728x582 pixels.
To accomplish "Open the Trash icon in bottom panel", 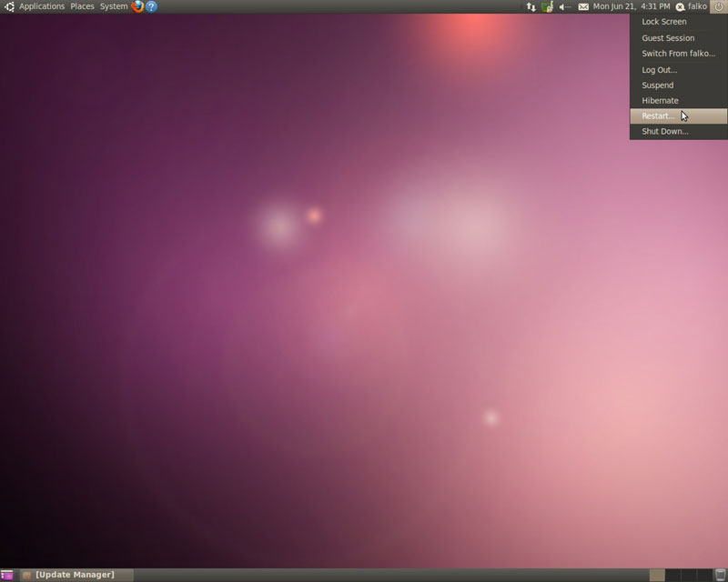I will click(721, 575).
